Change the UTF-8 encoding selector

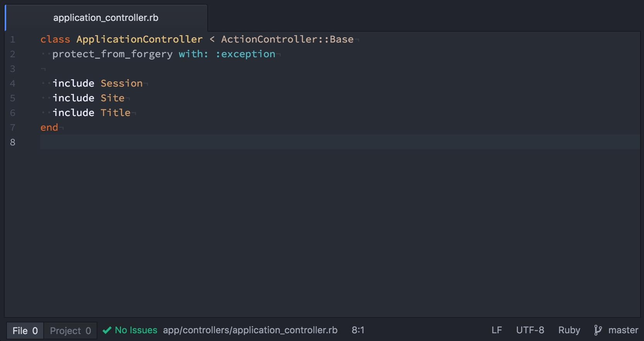(x=530, y=330)
